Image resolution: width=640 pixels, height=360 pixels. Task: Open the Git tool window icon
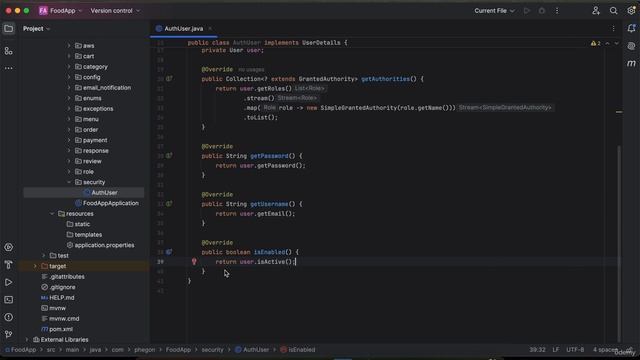(x=9, y=334)
